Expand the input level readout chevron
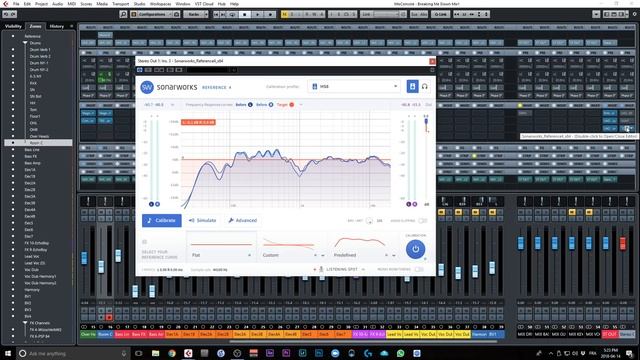 172,105
